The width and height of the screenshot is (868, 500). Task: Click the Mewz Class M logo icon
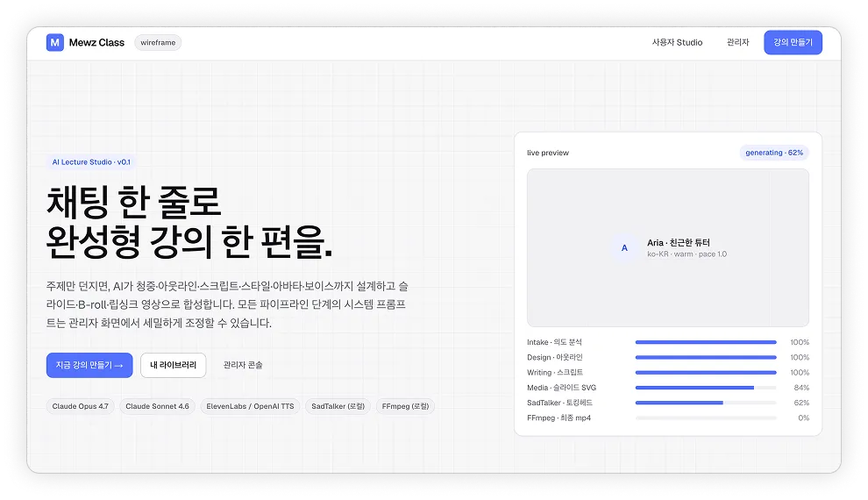(x=55, y=43)
